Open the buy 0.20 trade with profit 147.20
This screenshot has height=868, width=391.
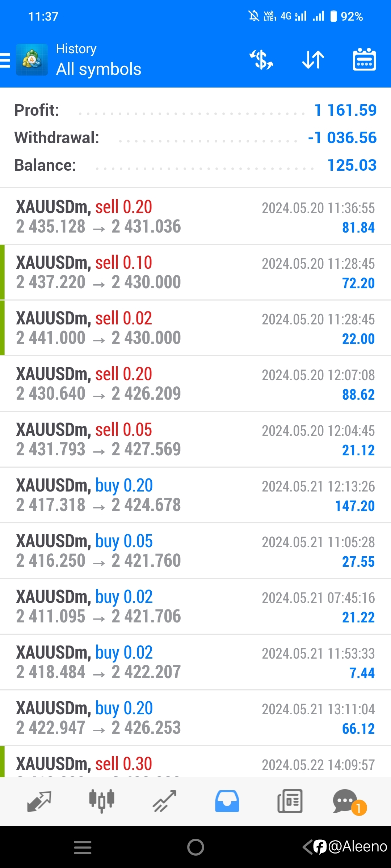(195, 495)
